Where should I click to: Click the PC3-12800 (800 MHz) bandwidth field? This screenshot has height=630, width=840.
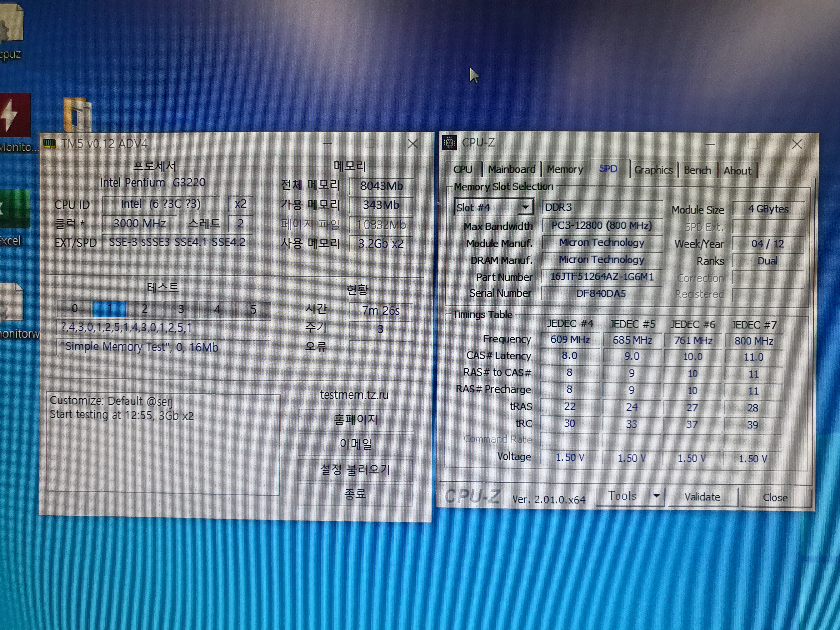tap(602, 226)
